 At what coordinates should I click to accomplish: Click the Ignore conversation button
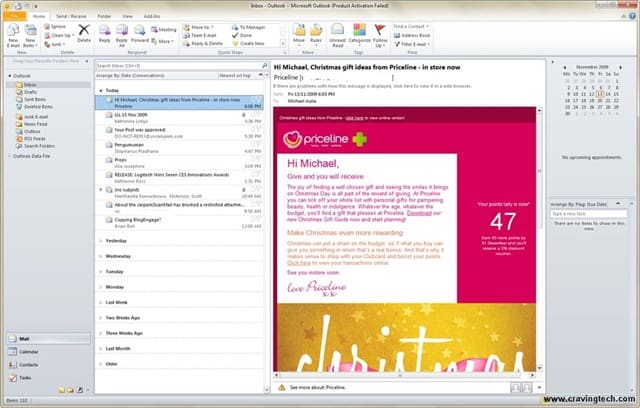point(55,27)
